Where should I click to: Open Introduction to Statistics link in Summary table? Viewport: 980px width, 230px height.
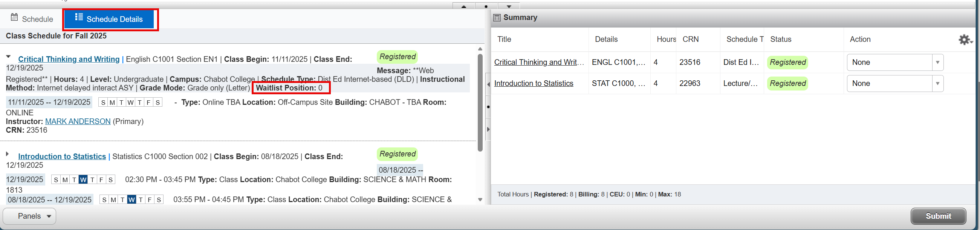(x=534, y=83)
